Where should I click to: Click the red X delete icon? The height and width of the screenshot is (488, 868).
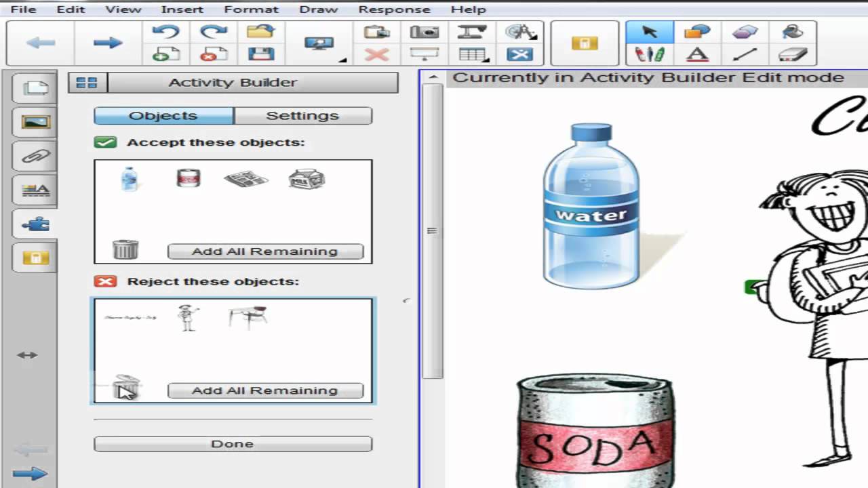click(x=376, y=54)
